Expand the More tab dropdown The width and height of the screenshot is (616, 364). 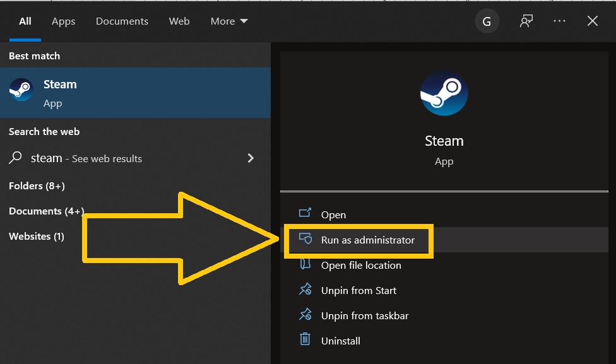[x=228, y=21]
